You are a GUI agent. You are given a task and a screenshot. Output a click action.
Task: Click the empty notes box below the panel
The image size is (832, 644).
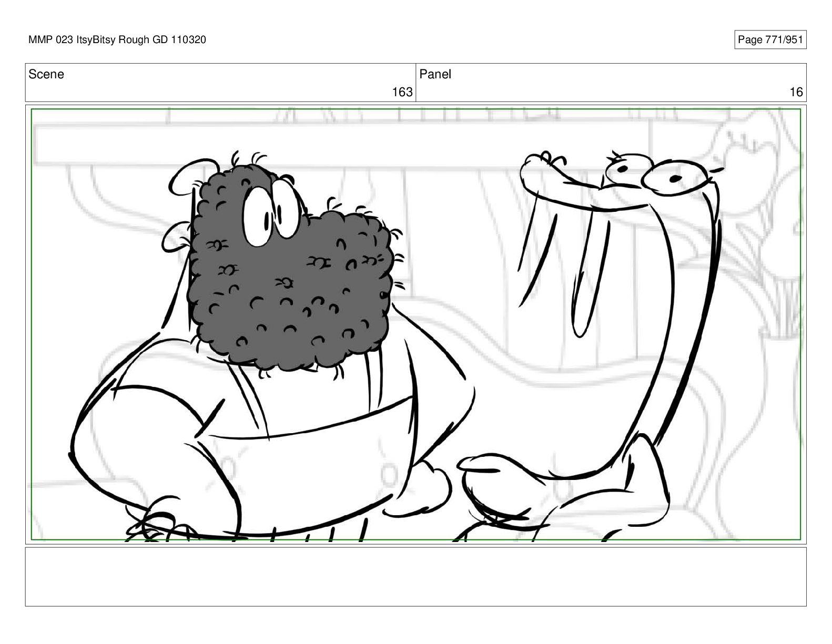click(415, 577)
